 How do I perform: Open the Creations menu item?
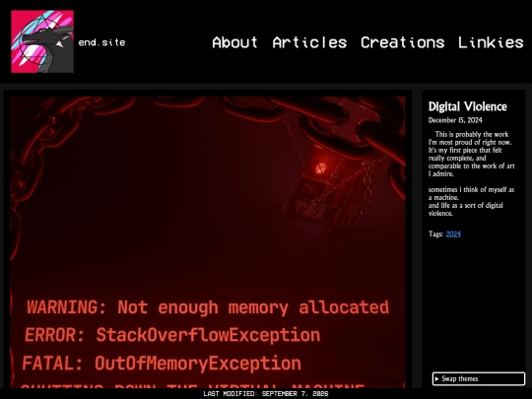click(x=402, y=42)
